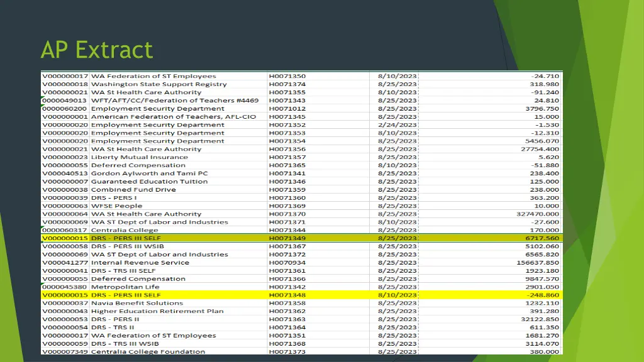The image size is (644, 362).
Task: Click voucher H0071353
Action: 287,133
